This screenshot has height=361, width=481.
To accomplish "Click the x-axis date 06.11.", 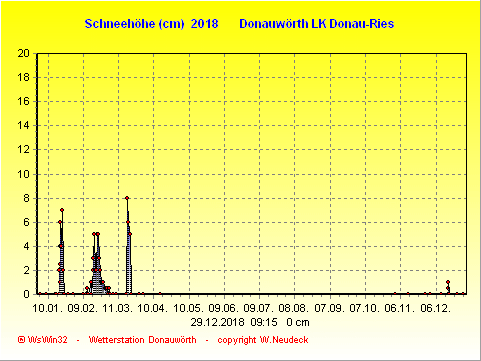I will pyautogui.click(x=400, y=308).
